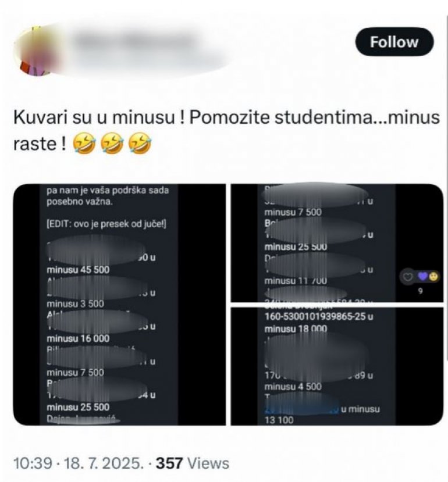Click the 'minusu 45 500' line
This screenshot has height=482, width=448.
(78, 270)
